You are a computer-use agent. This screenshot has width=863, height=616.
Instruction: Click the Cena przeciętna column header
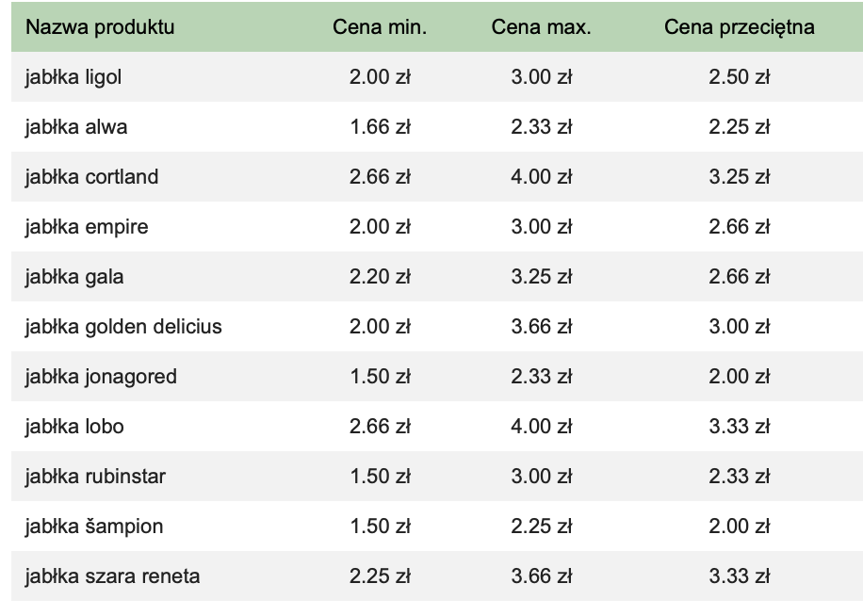pyautogui.click(x=740, y=27)
